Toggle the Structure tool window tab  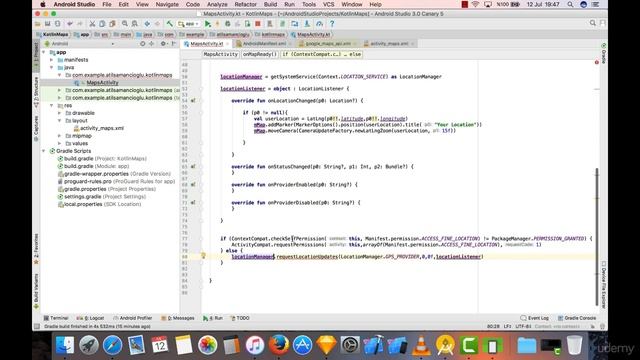(36, 92)
